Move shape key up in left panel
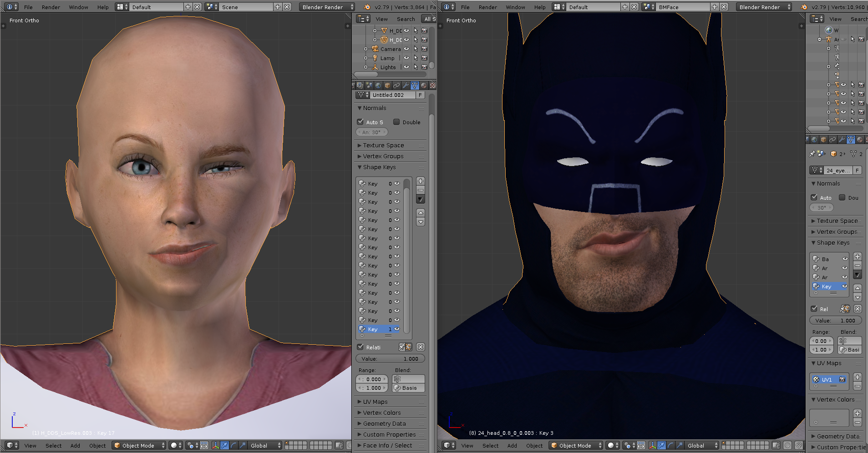The image size is (868, 453). click(421, 212)
